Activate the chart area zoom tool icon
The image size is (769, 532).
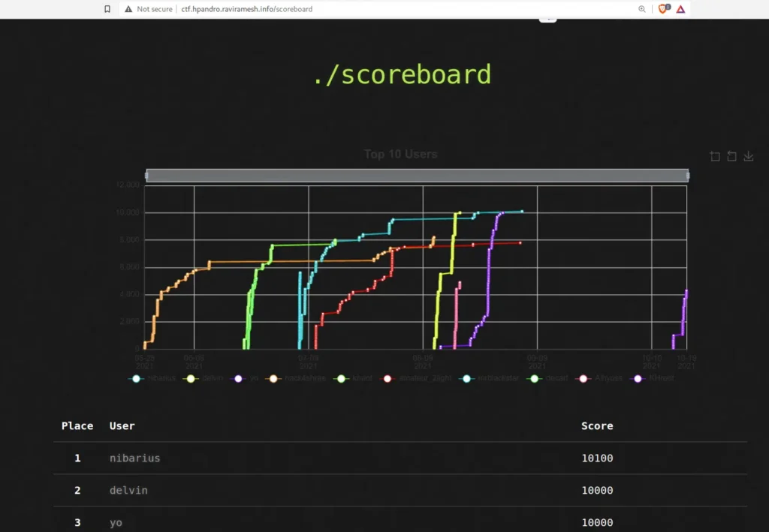715,156
